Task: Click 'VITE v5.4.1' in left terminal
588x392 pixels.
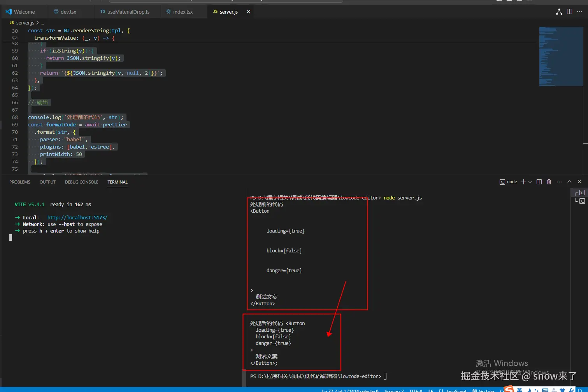Action: click(x=30, y=205)
